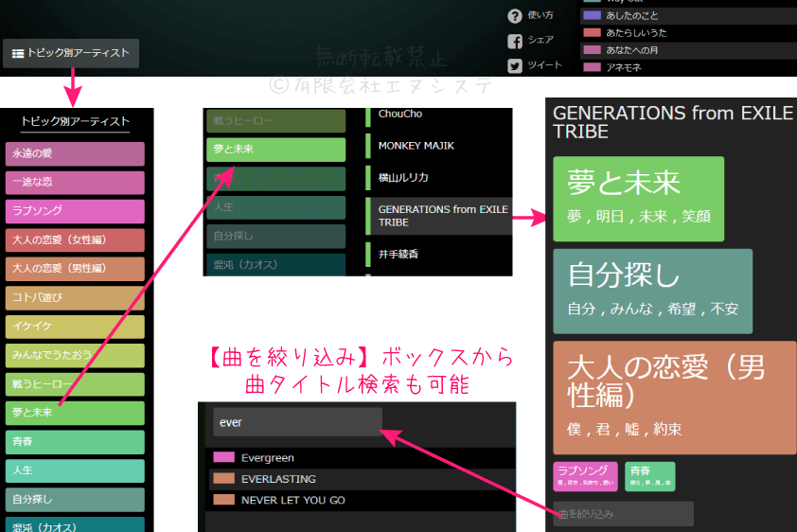Choose the 夢と未来 topic in the left list
The width and height of the screenshot is (797, 532).
click(75, 413)
